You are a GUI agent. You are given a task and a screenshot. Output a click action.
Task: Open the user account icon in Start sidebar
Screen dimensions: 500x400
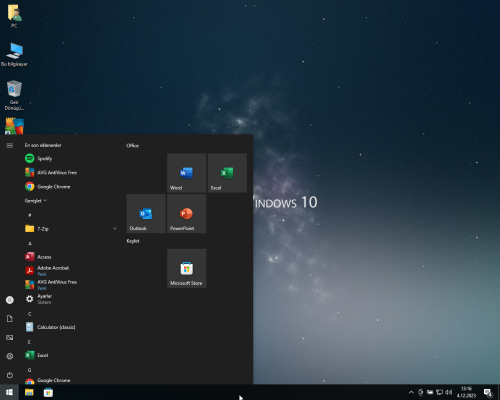pyautogui.click(x=10, y=300)
